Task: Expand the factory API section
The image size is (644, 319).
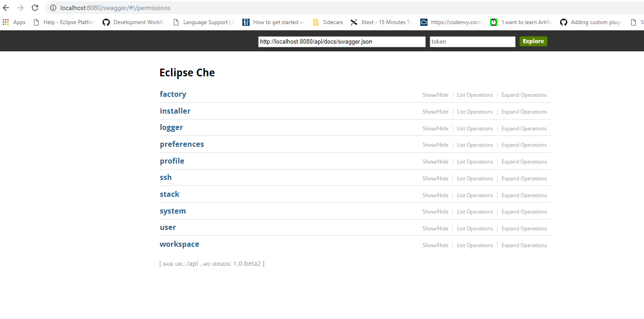Action: coord(173,94)
